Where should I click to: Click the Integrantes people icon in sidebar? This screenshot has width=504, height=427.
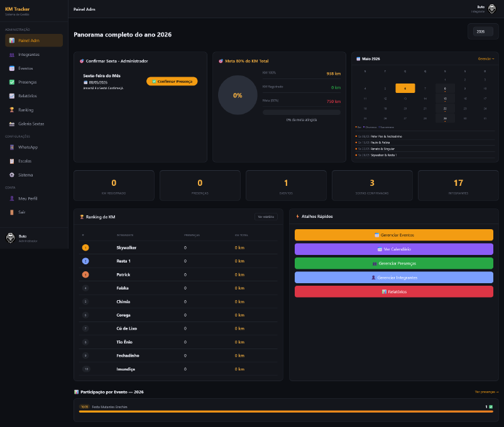point(12,55)
